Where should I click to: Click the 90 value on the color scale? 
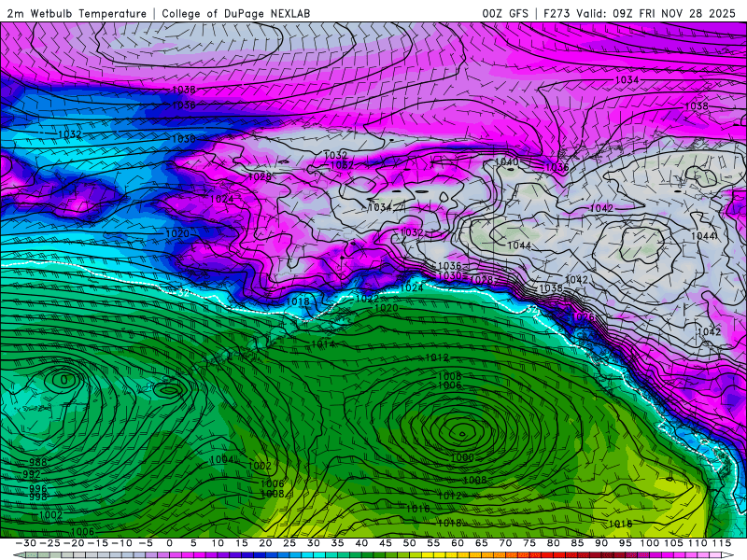(x=601, y=543)
